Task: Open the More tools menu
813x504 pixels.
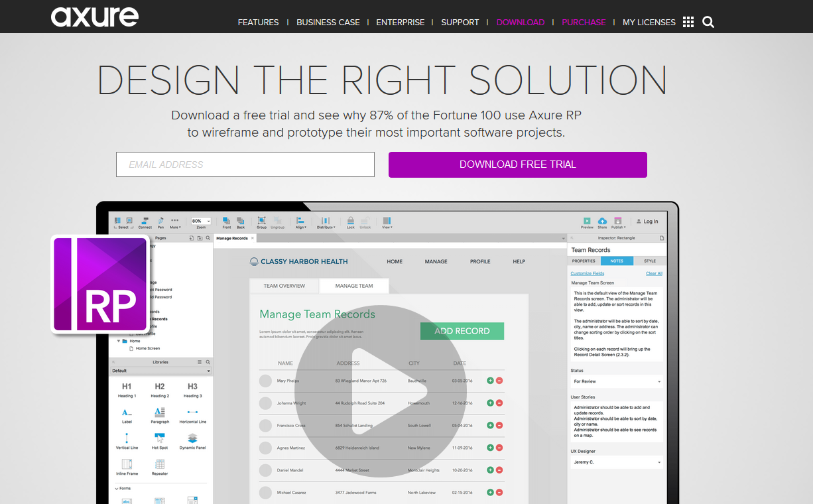Action: [x=175, y=222]
